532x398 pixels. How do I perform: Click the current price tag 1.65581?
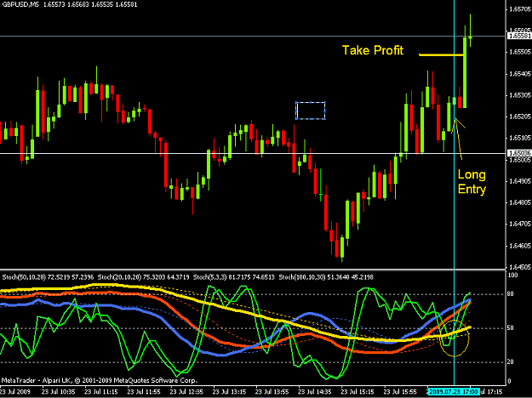point(519,36)
